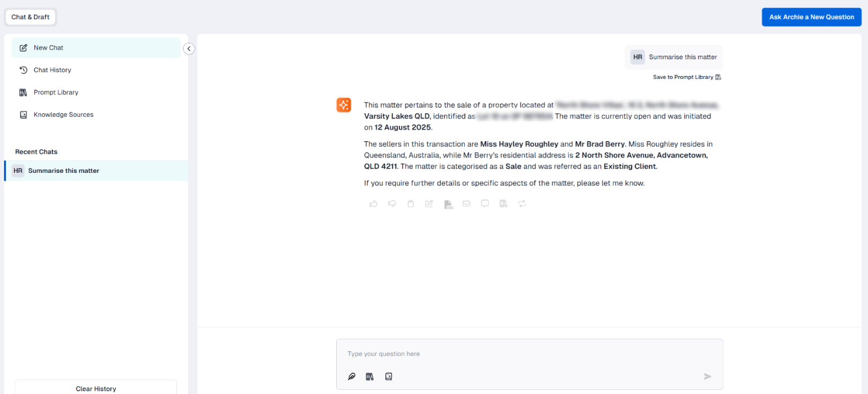Copy the response with the clipboard icon
The image size is (868, 394).
[x=411, y=203]
